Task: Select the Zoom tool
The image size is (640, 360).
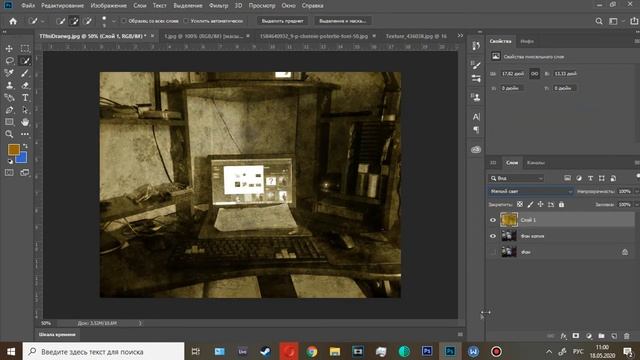Action: (x=9, y=134)
